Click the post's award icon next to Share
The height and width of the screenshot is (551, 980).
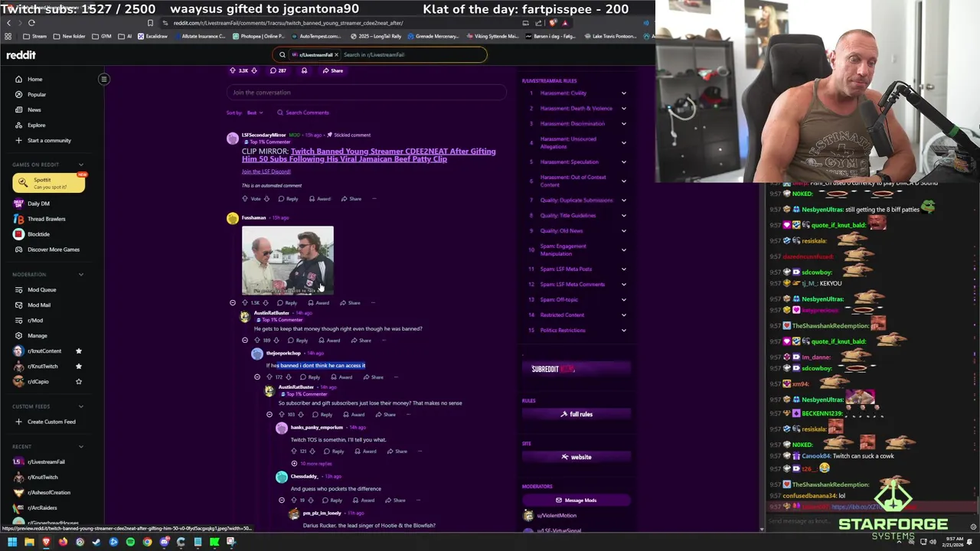[304, 70]
